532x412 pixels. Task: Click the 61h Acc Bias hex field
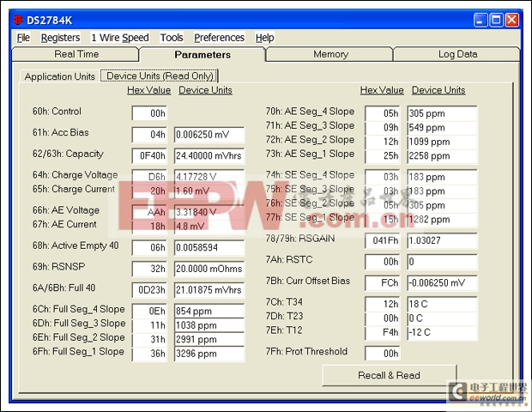pyautogui.click(x=149, y=135)
